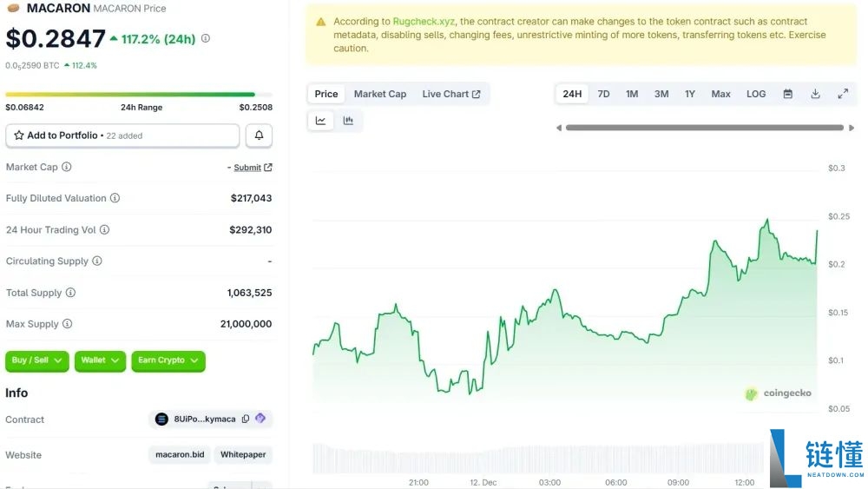
Task: Switch to candlestick chart view icon
Action: click(x=348, y=121)
